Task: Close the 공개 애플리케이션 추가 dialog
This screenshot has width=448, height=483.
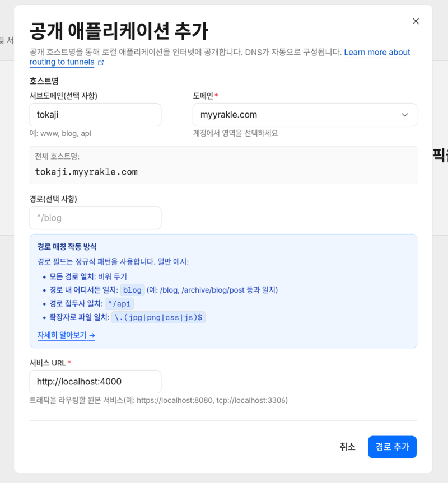Action: pos(416,21)
